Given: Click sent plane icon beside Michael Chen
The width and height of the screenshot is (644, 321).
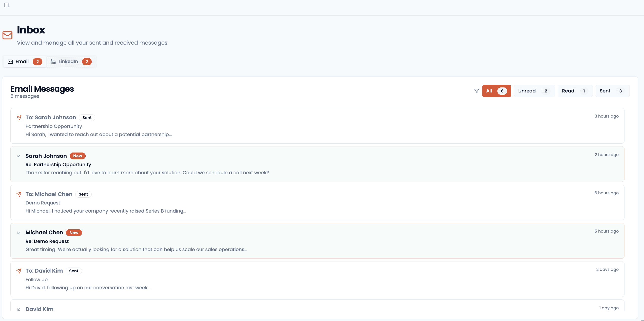Looking at the screenshot, I should click(x=19, y=194).
